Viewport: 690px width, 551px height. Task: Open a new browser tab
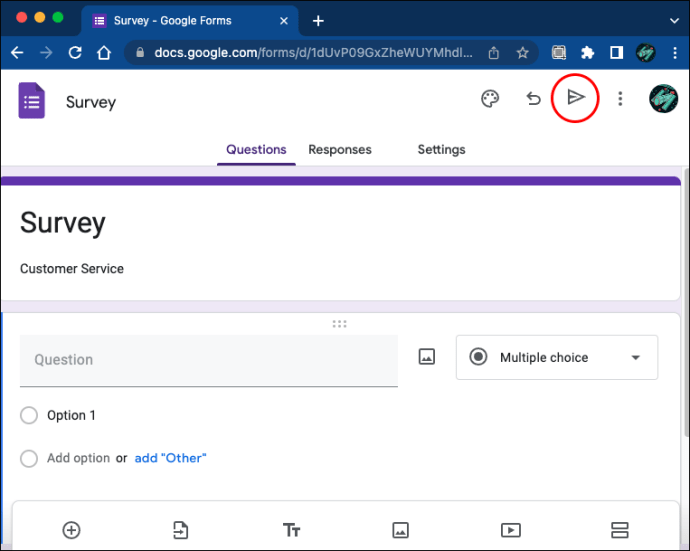click(318, 20)
